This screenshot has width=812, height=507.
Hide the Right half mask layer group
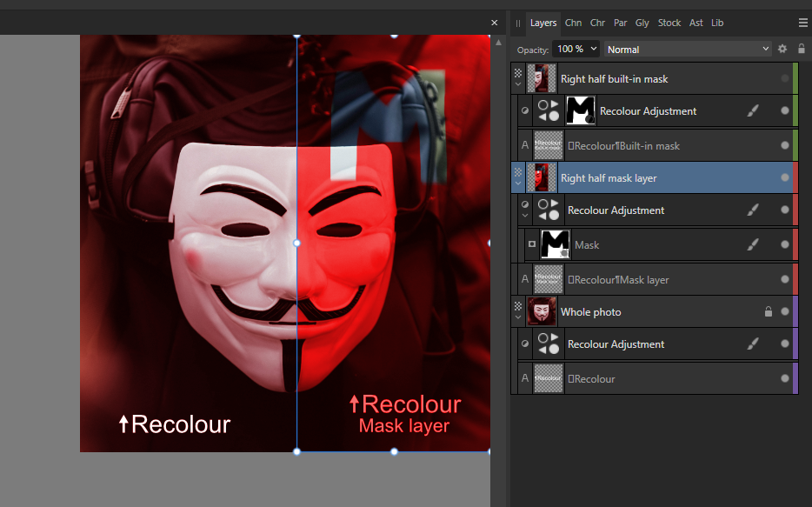click(x=784, y=177)
